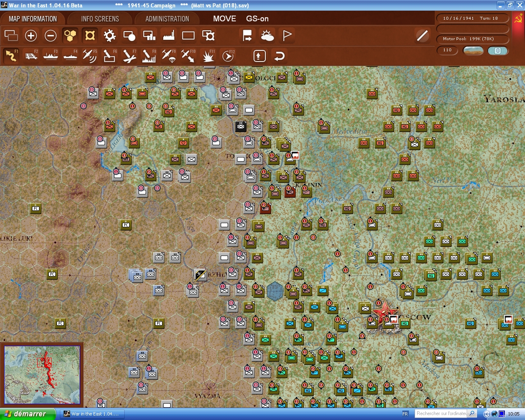
Task: Toggle the factory display icon
Action: point(169,36)
